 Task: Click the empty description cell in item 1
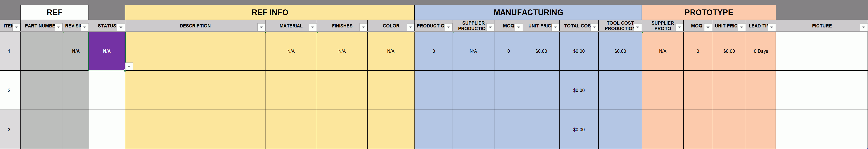[x=195, y=51]
